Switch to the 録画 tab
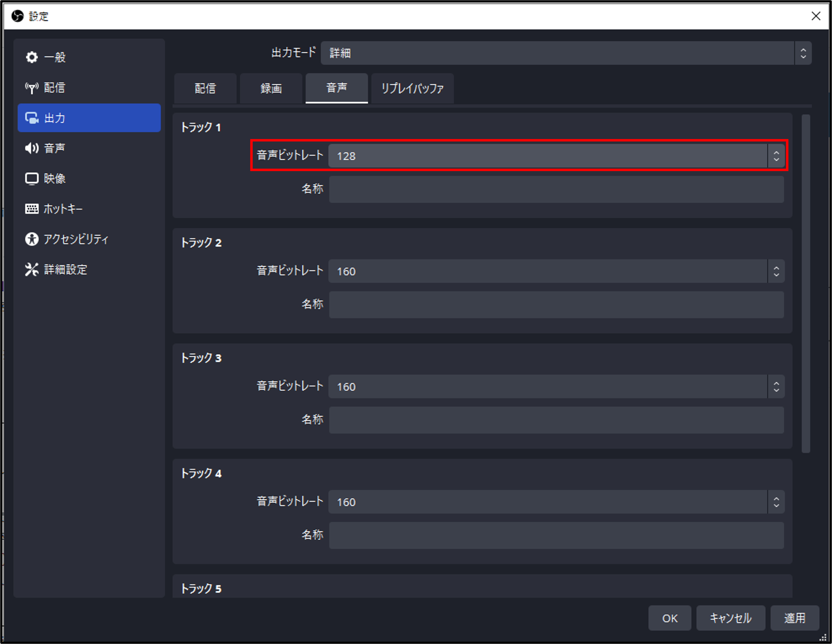 (271, 88)
